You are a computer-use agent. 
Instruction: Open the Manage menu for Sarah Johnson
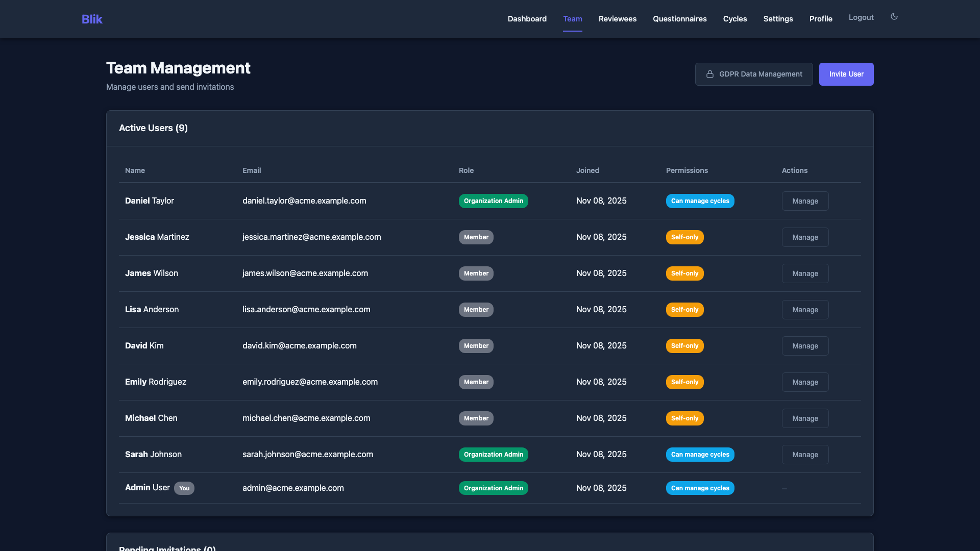point(805,454)
